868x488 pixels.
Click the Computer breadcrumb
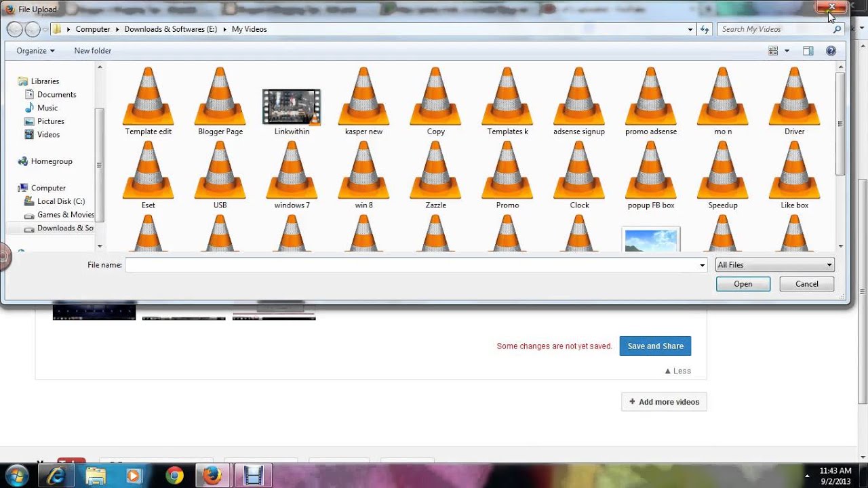(93, 29)
